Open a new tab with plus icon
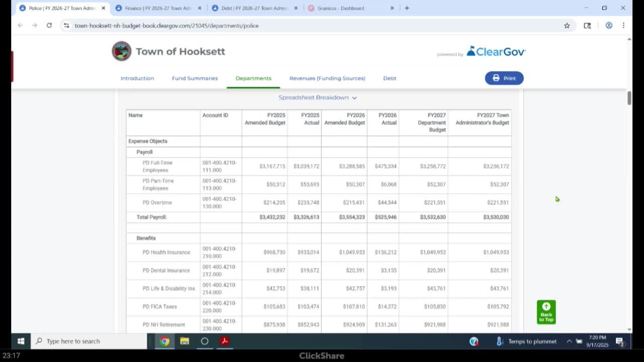The image size is (644, 362). coord(407,8)
